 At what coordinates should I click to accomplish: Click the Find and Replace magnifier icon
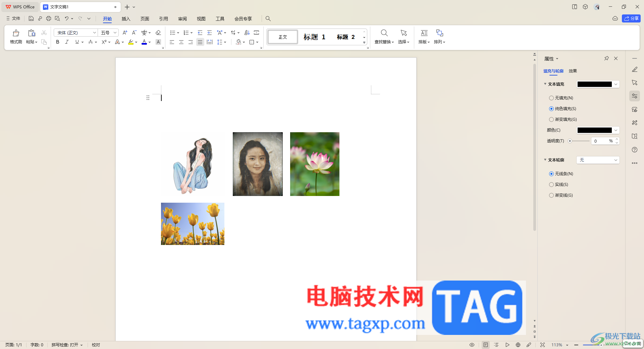384,33
